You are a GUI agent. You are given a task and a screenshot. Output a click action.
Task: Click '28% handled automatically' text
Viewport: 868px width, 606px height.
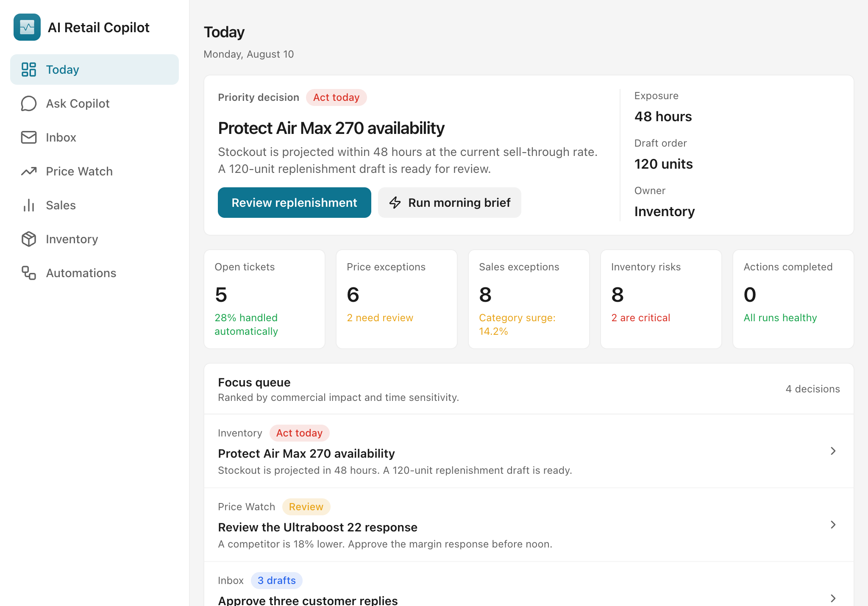[x=246, y=325]
